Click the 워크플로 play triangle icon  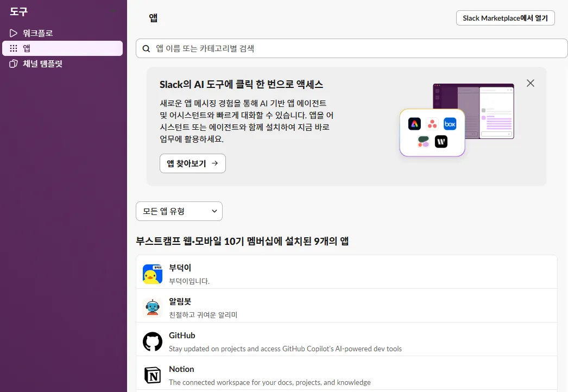(x=14, y=33)
